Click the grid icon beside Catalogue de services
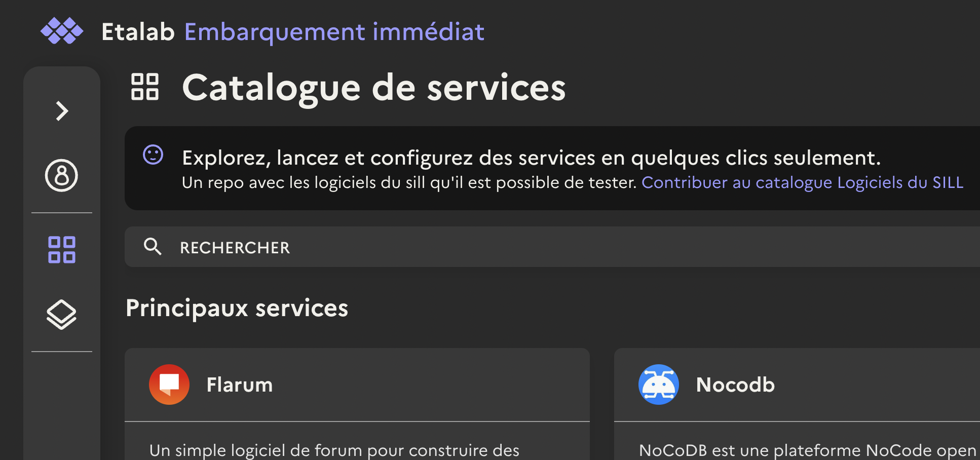 [x=145, y=88]
